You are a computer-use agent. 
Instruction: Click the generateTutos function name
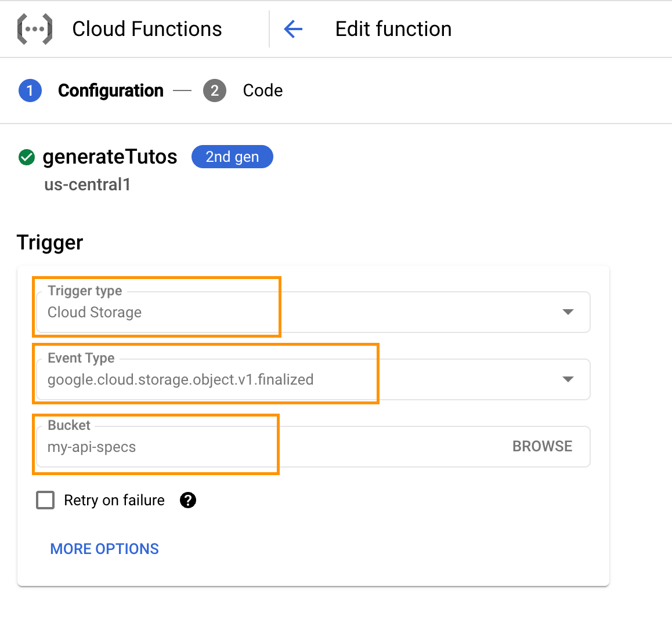pyautogui.click(x=110, y=157)
